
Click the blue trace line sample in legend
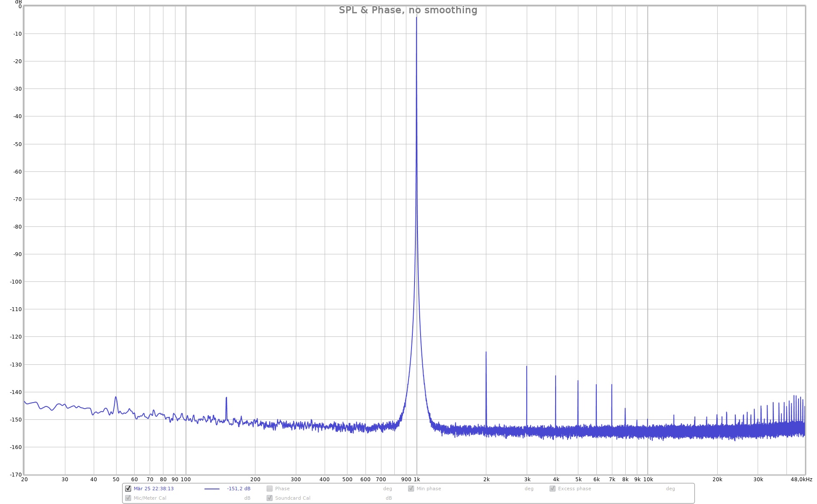[x=212, y=489]
